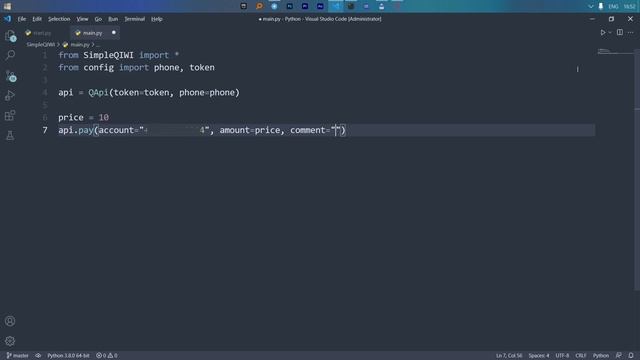Open errors and warnings count
Image resolution: width=640 pixels, height=360 pixels.
[107, 356]
